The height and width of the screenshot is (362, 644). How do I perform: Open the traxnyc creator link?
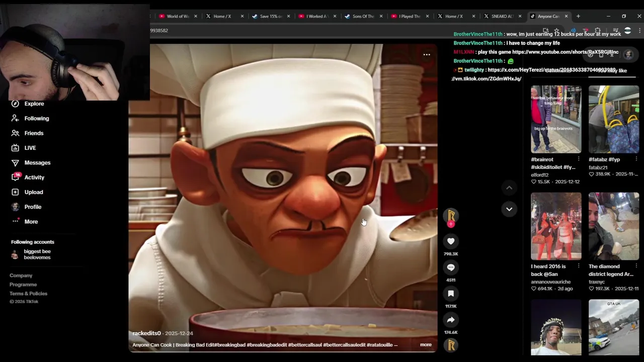[x=597, y=282]
